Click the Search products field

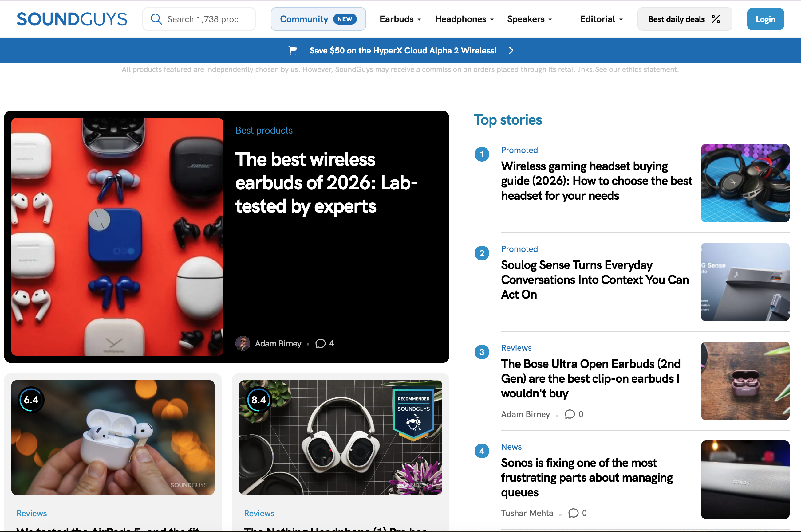click(x=199, y=19)
